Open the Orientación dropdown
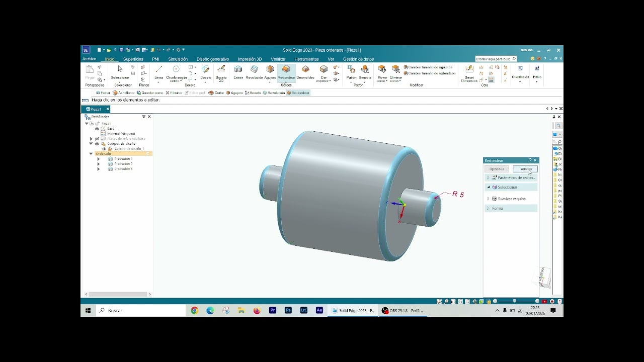The height and width of the screenshot is (362, 644). pos(520,75)
